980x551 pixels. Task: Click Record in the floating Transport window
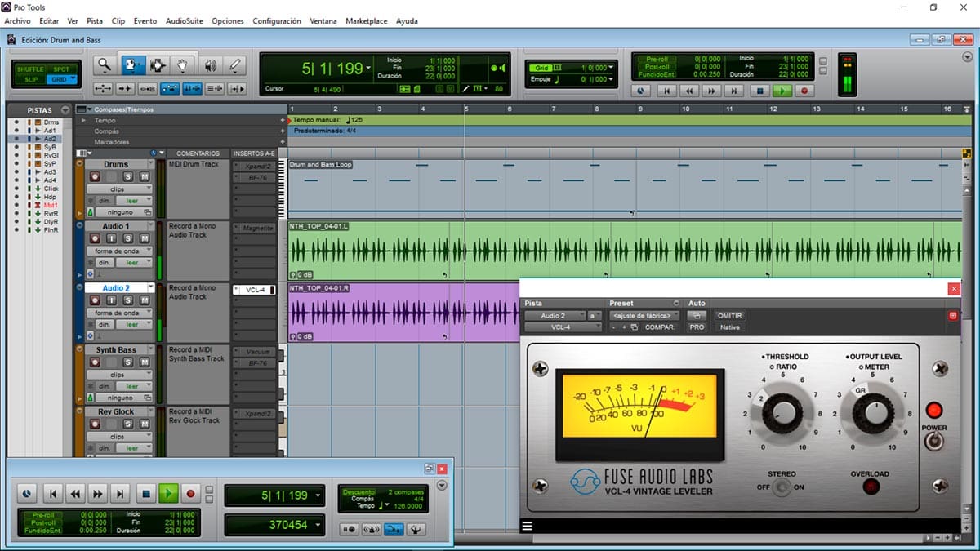[190, 493]
